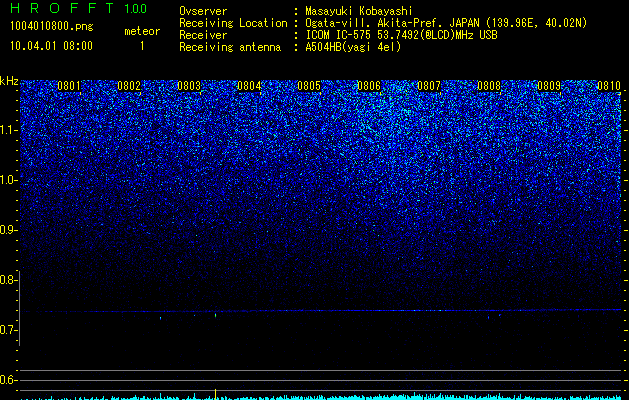
Task: Select the file name 1004010800.png
Action: [52, 26]
